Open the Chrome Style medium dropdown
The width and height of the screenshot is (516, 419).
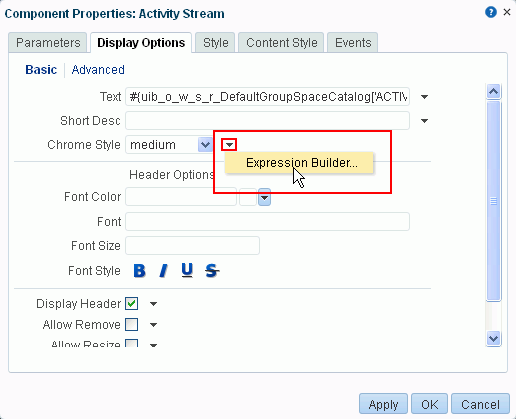click(x=205, y=145)
